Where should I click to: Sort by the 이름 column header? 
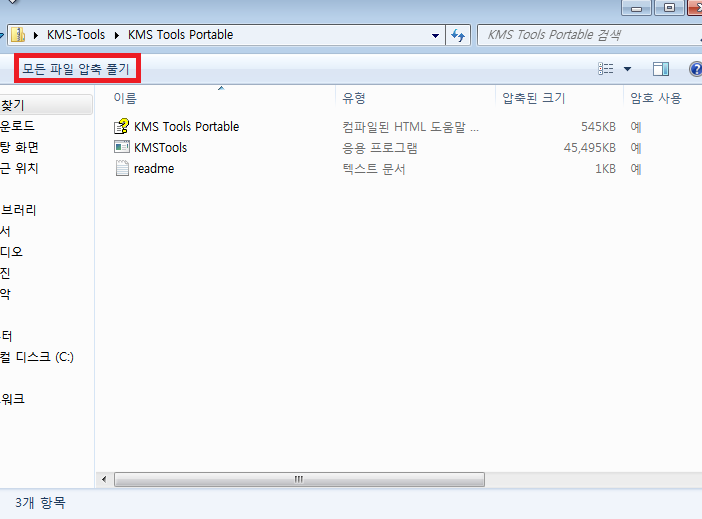(x=125, y=98)
